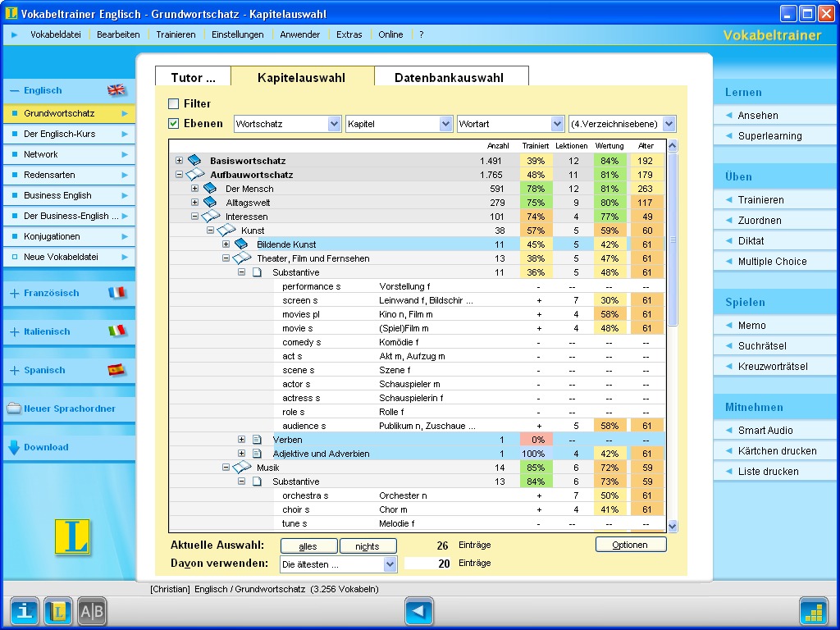Screen dimensions: 840x630
Task: Click the arrow next to Grundwortschatz
Action: pyautogui.click(x=125, y=113)
